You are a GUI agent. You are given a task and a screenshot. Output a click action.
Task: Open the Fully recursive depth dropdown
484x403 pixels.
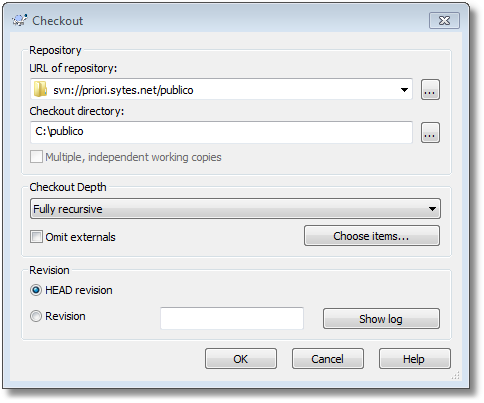tap(235, 209)
